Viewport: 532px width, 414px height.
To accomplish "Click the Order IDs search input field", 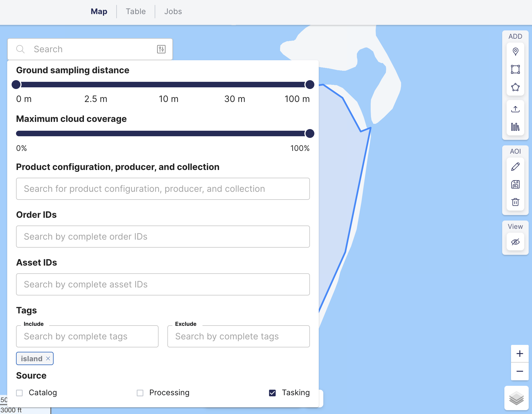I will [163, 236].
